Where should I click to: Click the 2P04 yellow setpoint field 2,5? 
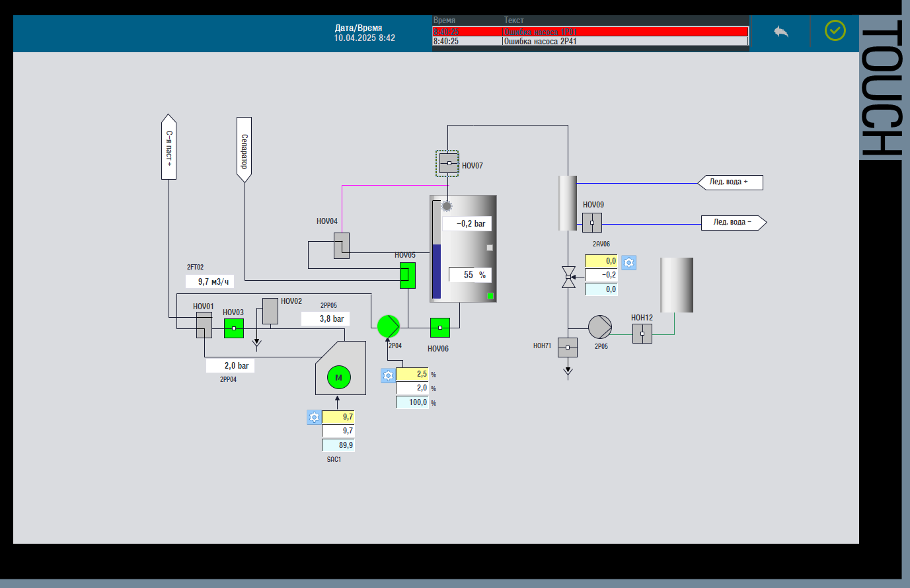[412, 375]
